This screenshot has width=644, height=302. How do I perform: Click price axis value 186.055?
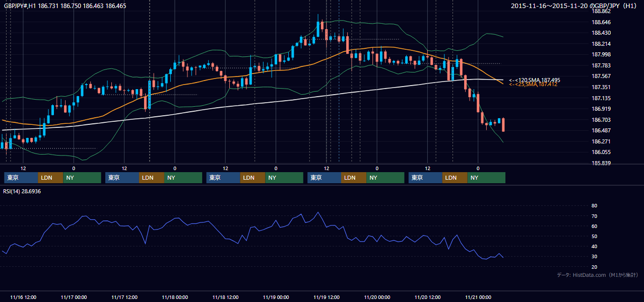601,153
